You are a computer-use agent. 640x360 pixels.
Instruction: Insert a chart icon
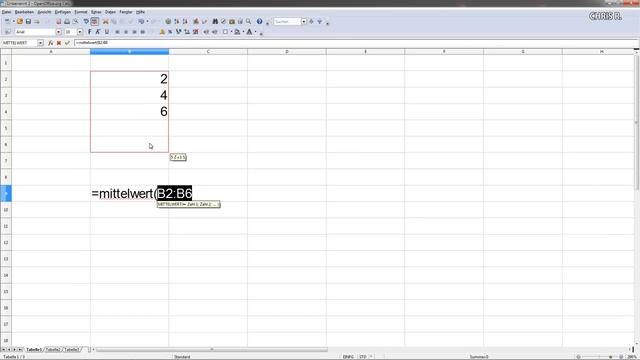(x=196, y=21)
